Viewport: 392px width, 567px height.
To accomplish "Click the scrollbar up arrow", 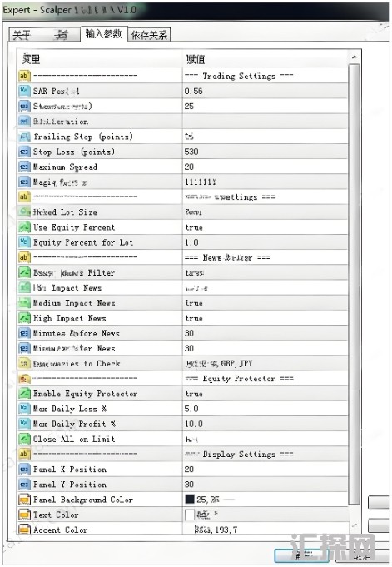I will pos(354,57).
